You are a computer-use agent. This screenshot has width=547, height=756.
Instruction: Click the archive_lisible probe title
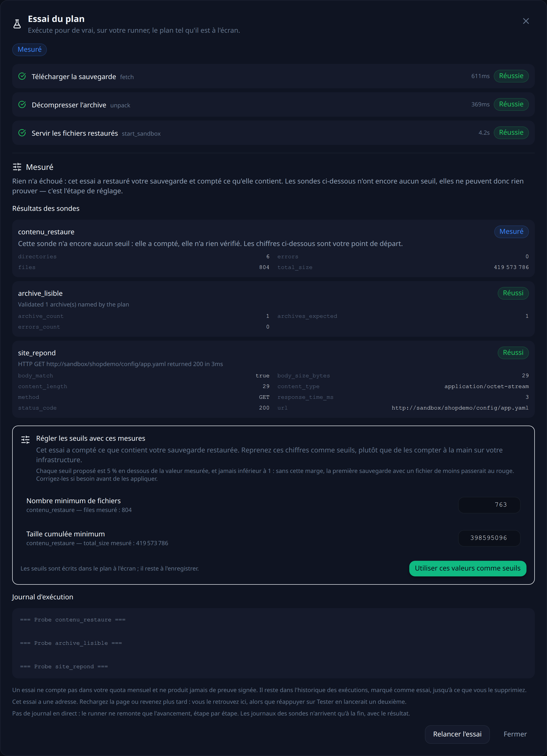point(40,293)
